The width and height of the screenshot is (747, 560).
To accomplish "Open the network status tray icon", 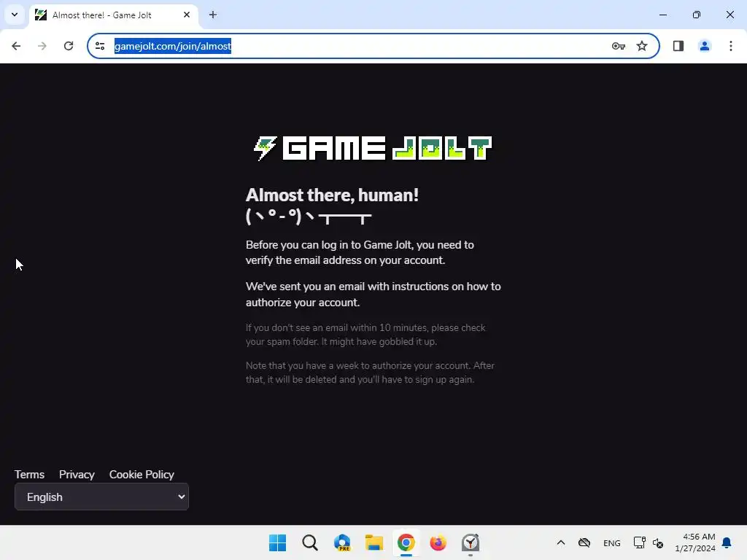I will [x=639, y=542].
